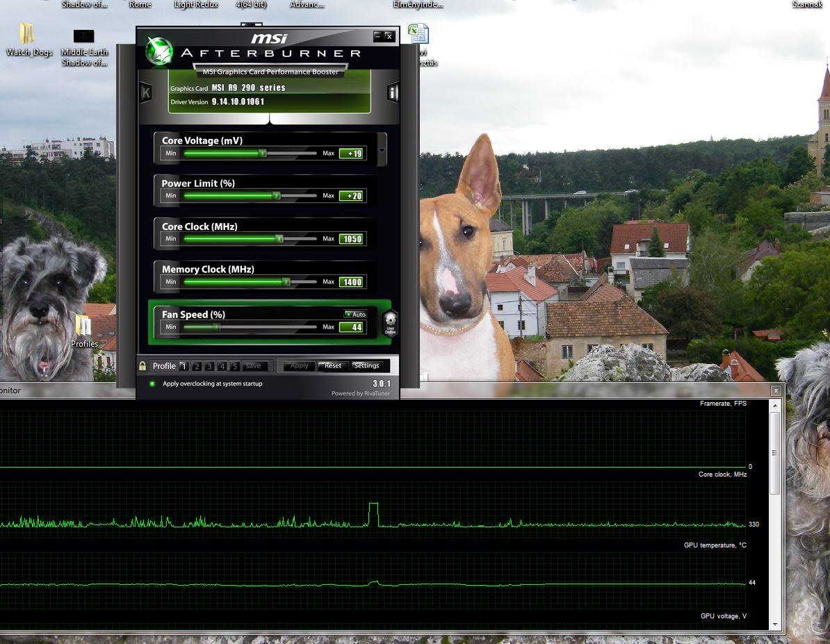This screenshot has height=644, width=830.
Task: Select the Profiles folder on the desktop
Action: [84, 332]
